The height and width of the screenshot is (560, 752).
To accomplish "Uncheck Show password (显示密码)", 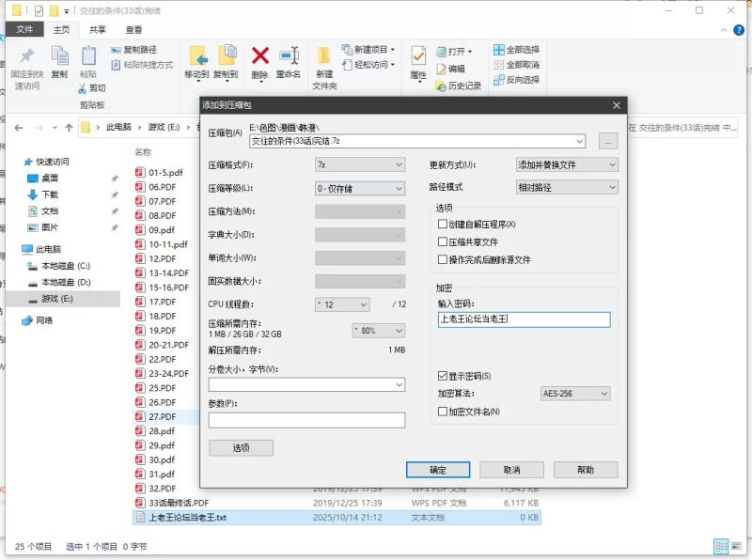I will click(443, 376).
